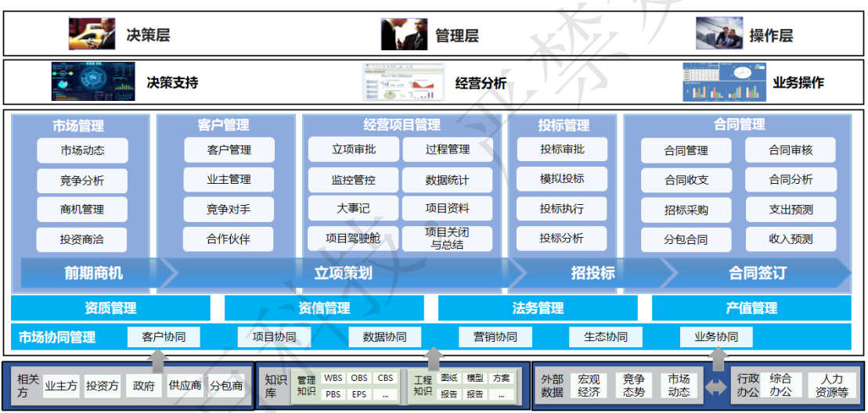Viewport: 868px width, 413px height.
Task: Click the up arrow pointing to 数据协同
Action: pos(434,360)
